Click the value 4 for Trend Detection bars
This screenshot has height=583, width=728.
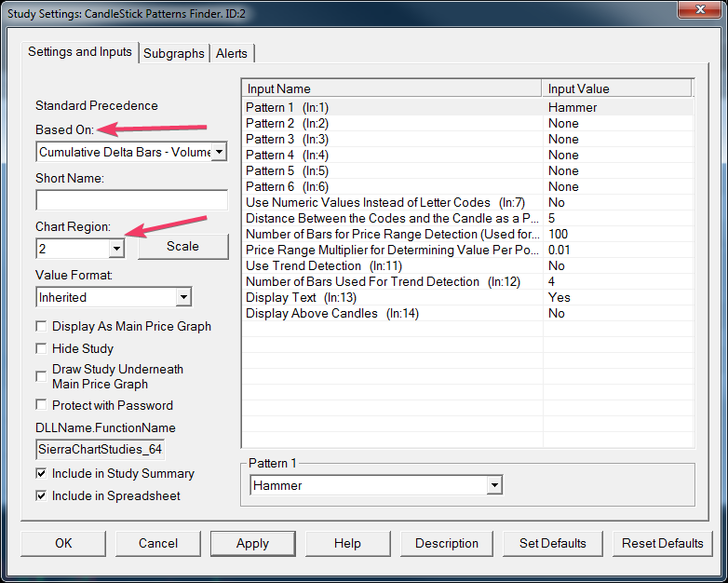(551, 281)
